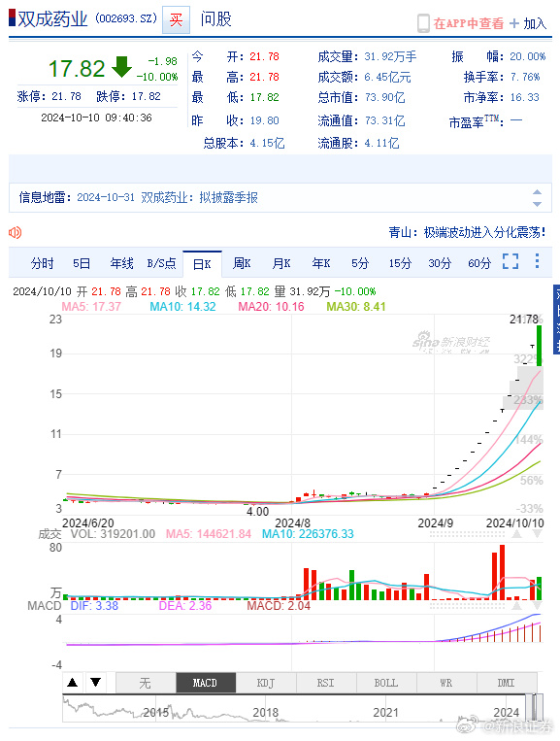
Task: Click the 涨停 21.78 limit-up value
Action: pos(66,96)
